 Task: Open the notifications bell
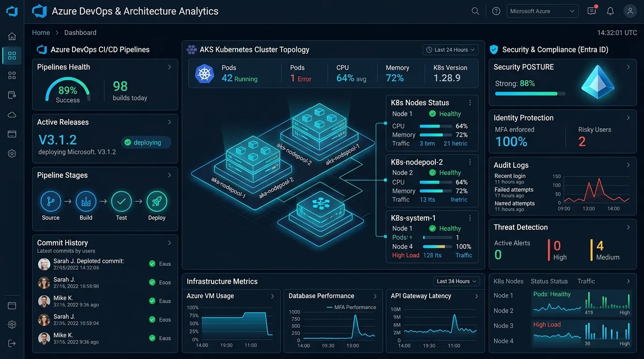pyautogui.click(x=610, y=11)
